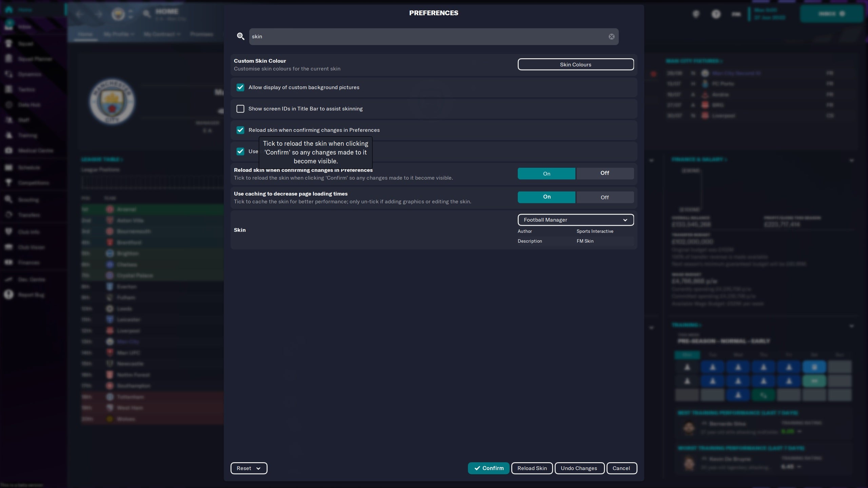
Task: Click the magnifier icon in the Preferences search bar
Action: (241, 36)
